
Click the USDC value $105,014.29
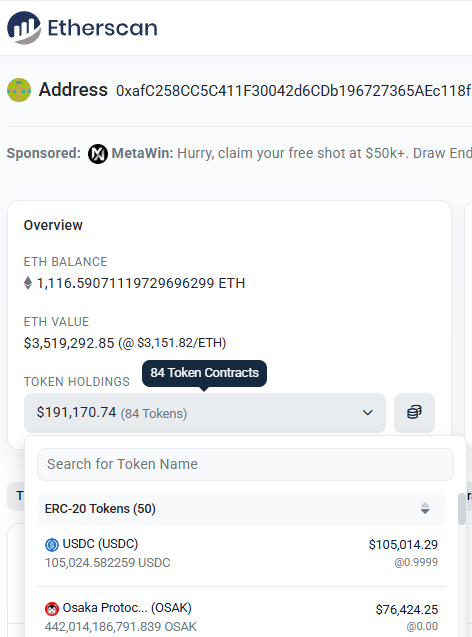tap(403, 545)
